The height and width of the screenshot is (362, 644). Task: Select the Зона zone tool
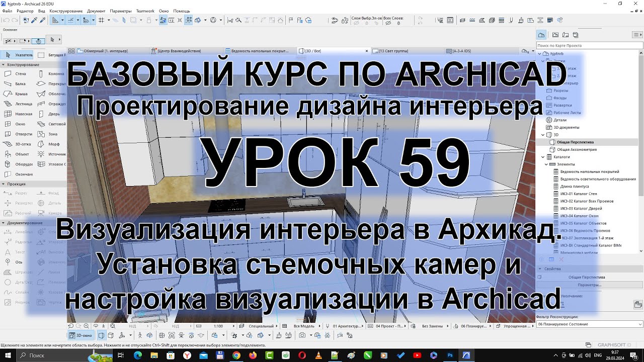(x=51, y=134)
